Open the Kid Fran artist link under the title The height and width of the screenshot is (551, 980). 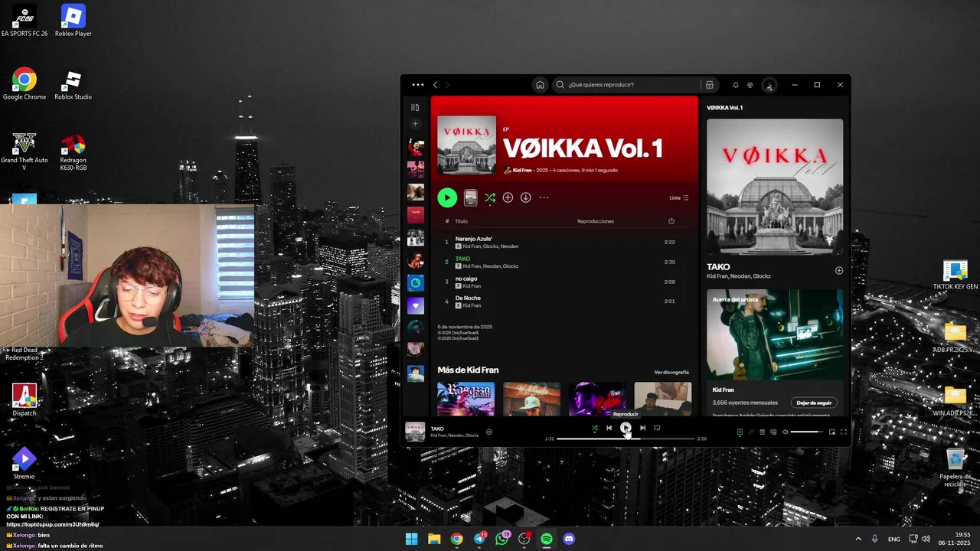(522, 170)
